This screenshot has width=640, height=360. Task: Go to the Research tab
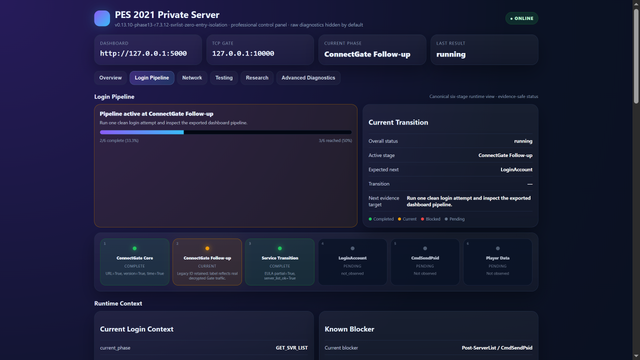[x=257, y=78]
